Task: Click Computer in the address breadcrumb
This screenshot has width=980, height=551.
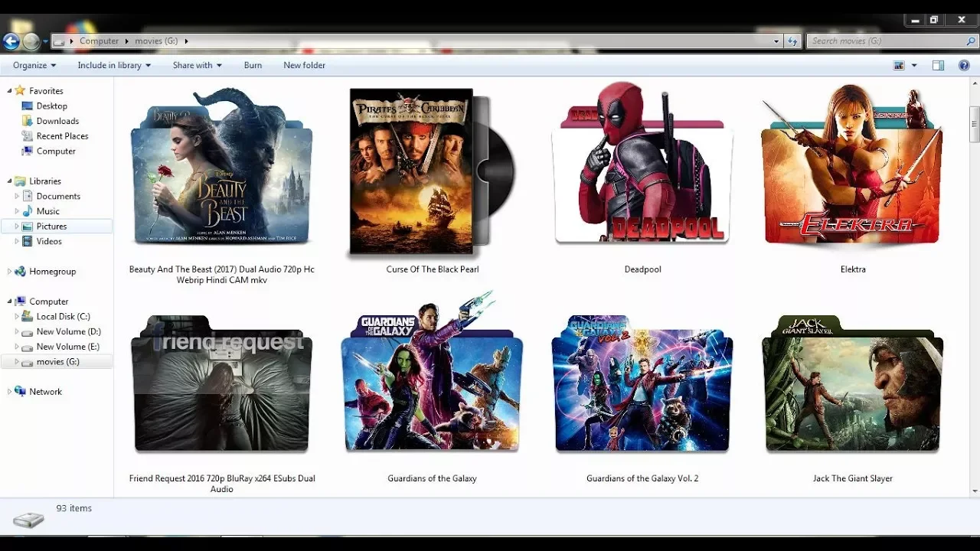Action: point(99,41)
